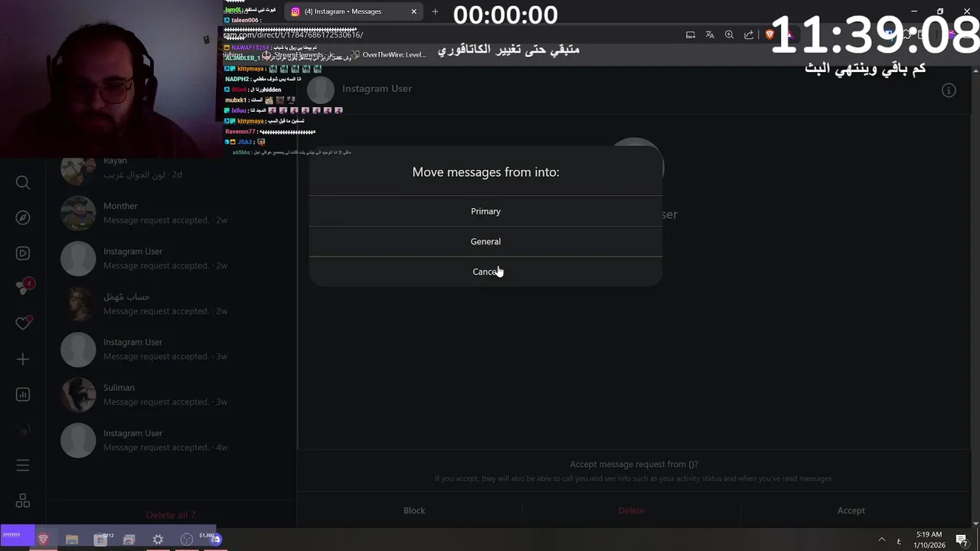Click the translate page icon
This screenshot has width=980, height=551.
click(710, 34)
